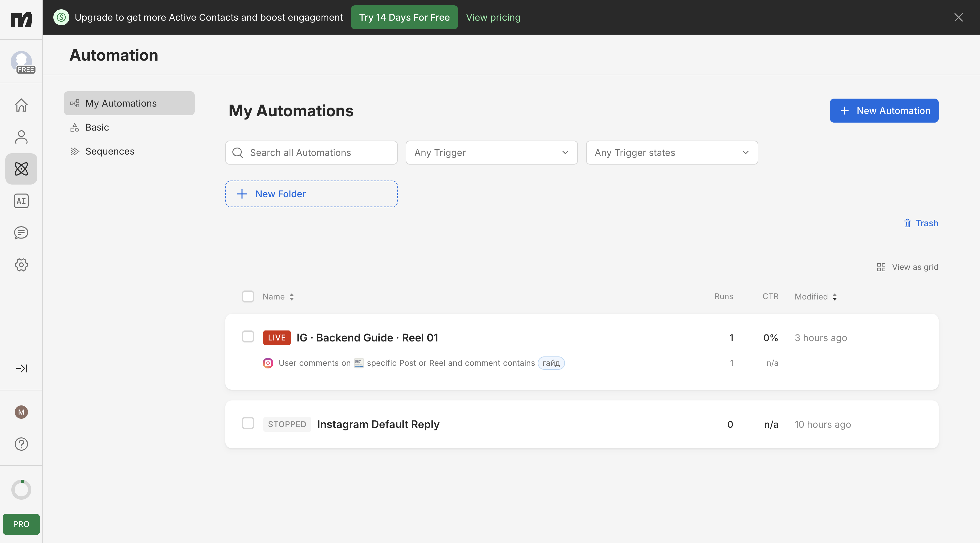
Task: Click the circular usage progress indicator
Action: tap(21, 489)
